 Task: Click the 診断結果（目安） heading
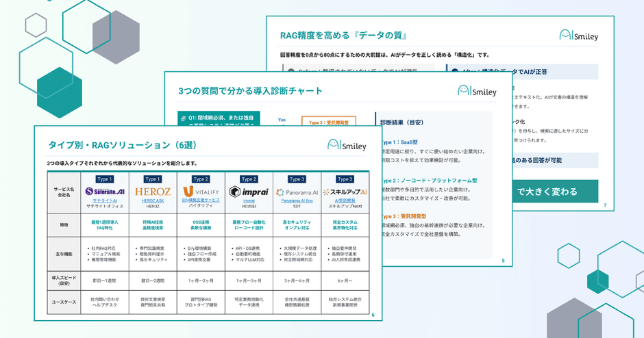(401, 122)
